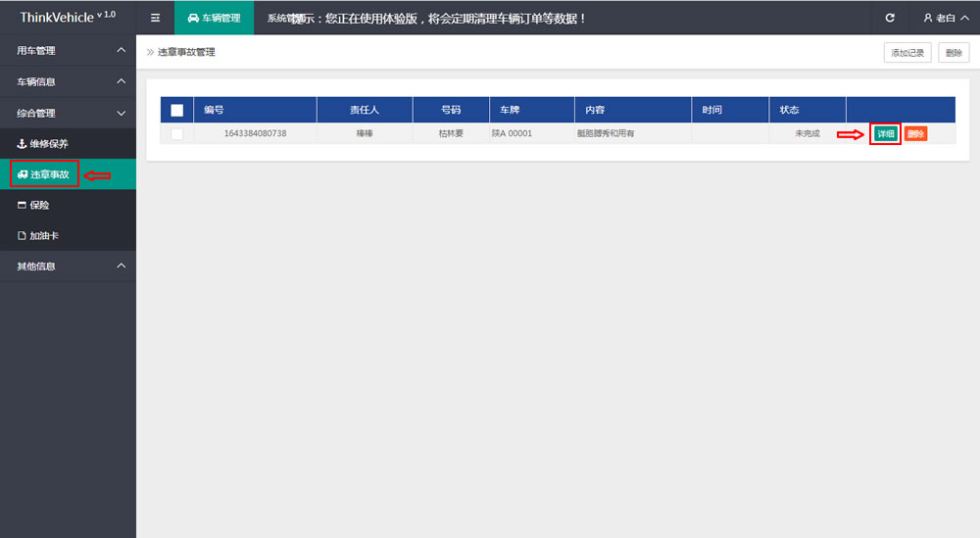Select 违章事故 in the sidebar
Image resolution: width=980 pixels, height=538 pixels.
coord(69,174)
